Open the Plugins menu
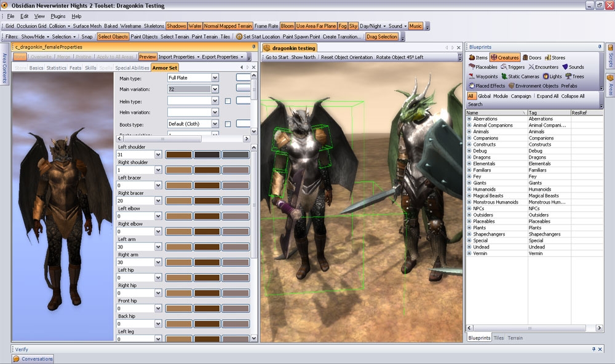 coord(58,16)
